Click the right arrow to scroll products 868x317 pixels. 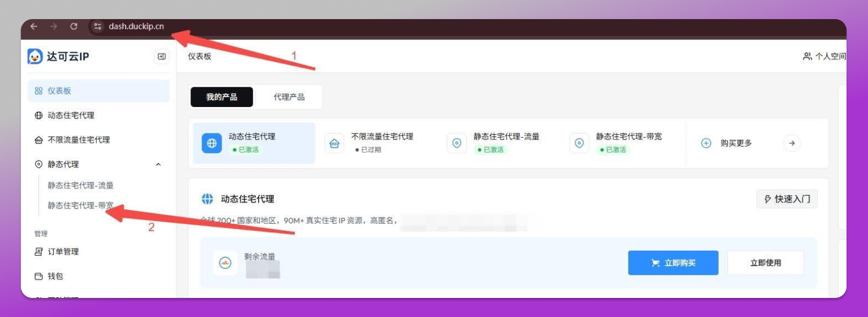click(x=792, y=143)
